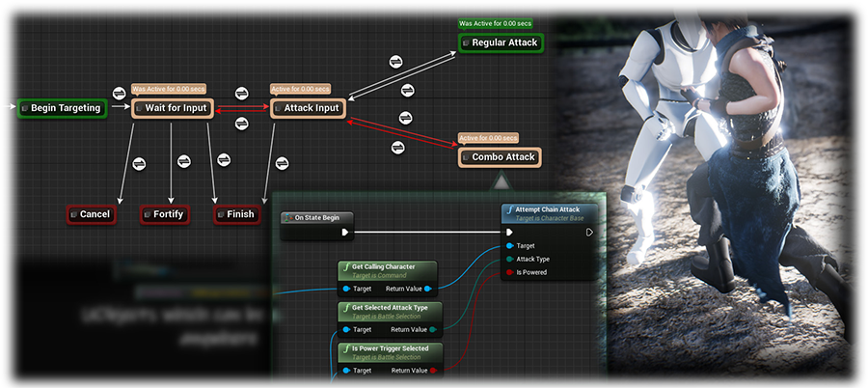This screenshot has height=388, width=868.
Task: Click the Target pin on Is Power Trigger Selected
Action: coord(346,371)
